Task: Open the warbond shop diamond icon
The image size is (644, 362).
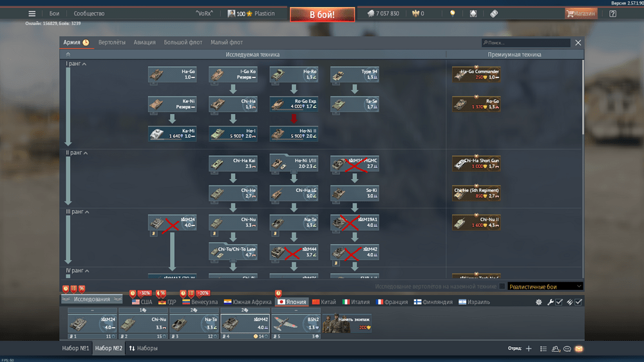Action: (473, 14)
